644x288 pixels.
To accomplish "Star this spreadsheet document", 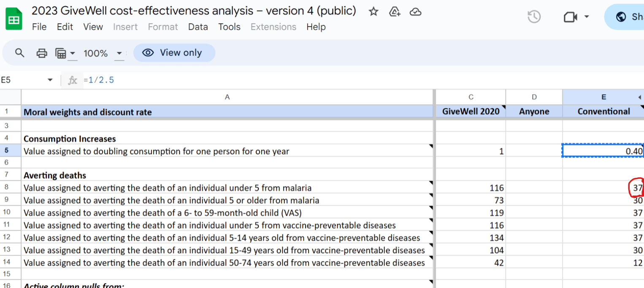I will point(373,11).
